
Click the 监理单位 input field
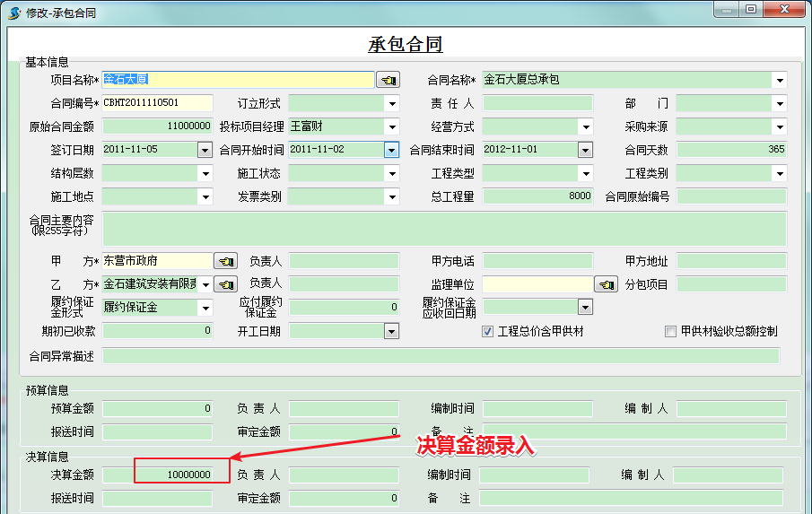(537, 284)
